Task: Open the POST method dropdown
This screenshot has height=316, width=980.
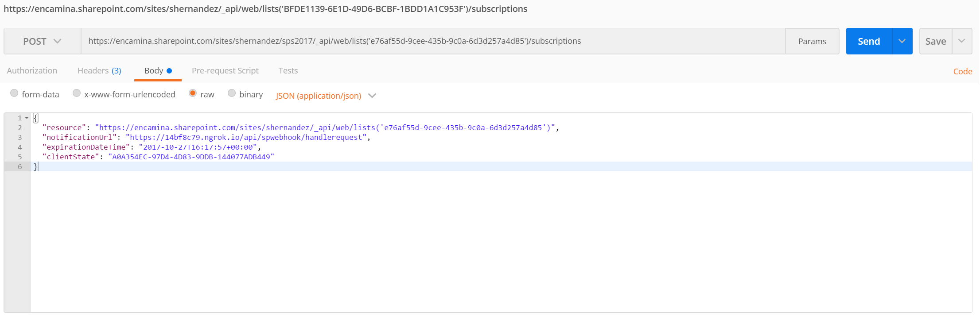Action: coord(42,41)
